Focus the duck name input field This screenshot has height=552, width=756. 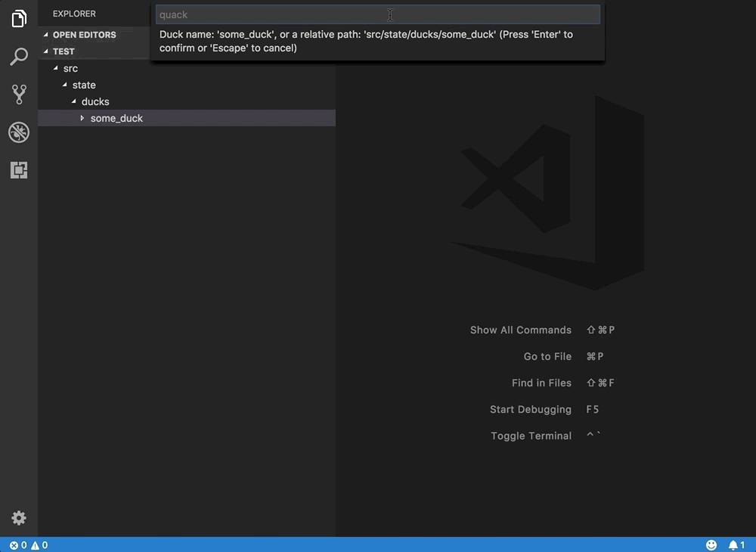[x=377, y=14]
